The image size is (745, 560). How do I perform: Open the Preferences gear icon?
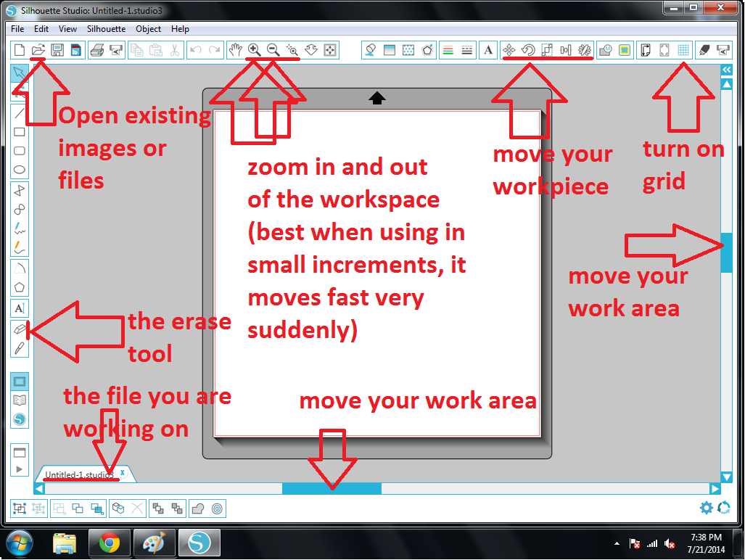coord(707,508)
